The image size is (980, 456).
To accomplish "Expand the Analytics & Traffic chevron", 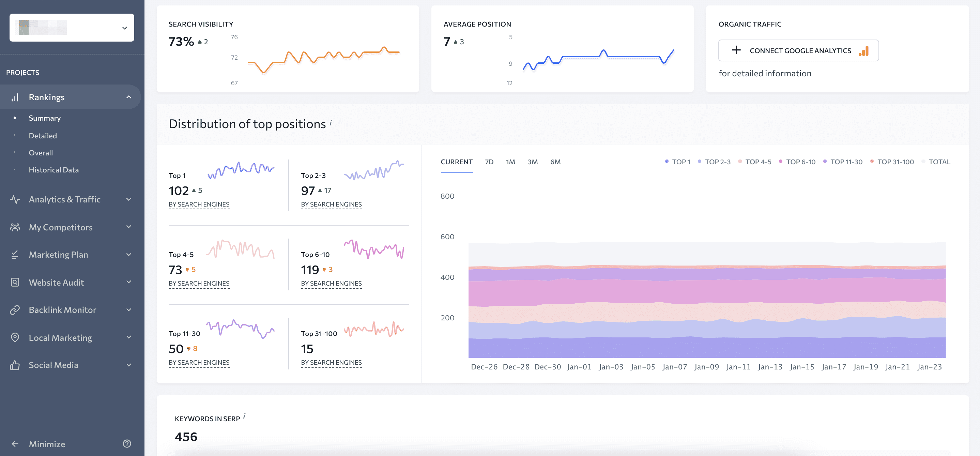I will pyautogui.click(x=128, y=199).
